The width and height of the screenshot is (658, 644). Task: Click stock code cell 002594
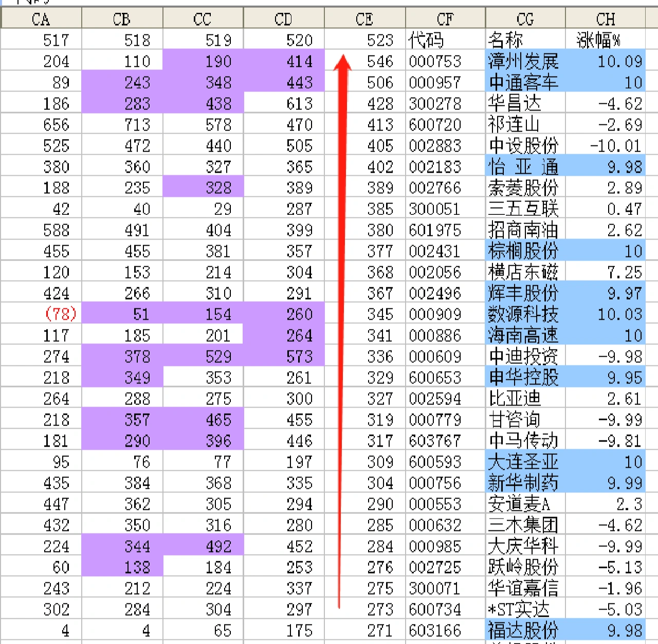[x=446, y=398]
